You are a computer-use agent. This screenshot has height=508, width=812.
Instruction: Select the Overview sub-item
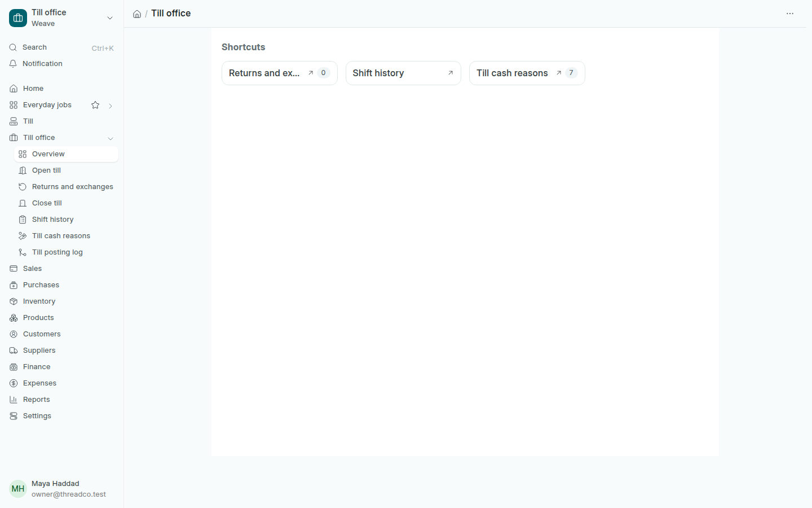tap(66, 154)
